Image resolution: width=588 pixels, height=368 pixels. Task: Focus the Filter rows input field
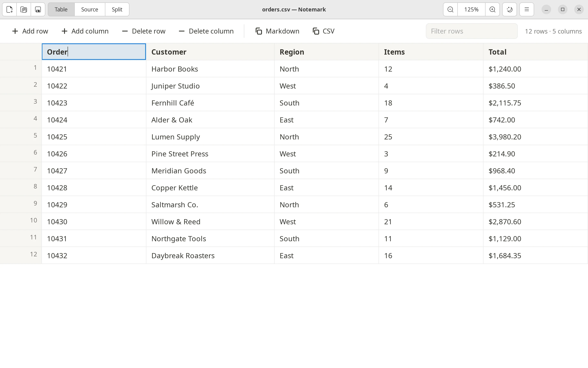click(x=472, y=31)
